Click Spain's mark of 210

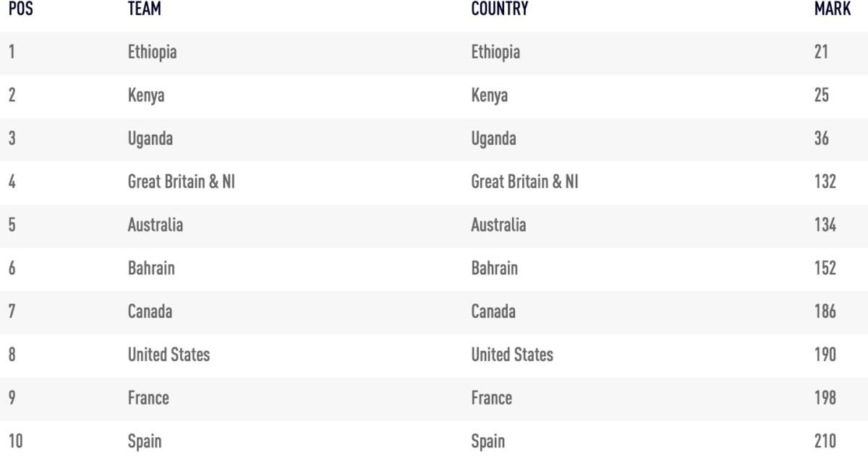coord(825,442)
